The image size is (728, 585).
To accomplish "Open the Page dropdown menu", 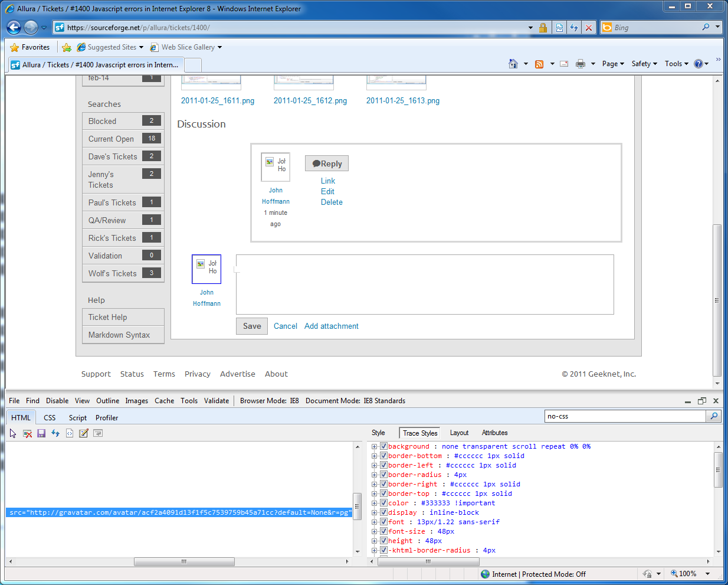I will [x=612, y=64].
